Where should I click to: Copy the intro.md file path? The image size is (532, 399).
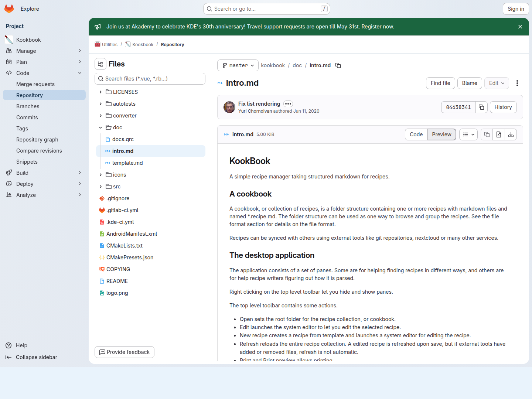[x=338, y=65]
